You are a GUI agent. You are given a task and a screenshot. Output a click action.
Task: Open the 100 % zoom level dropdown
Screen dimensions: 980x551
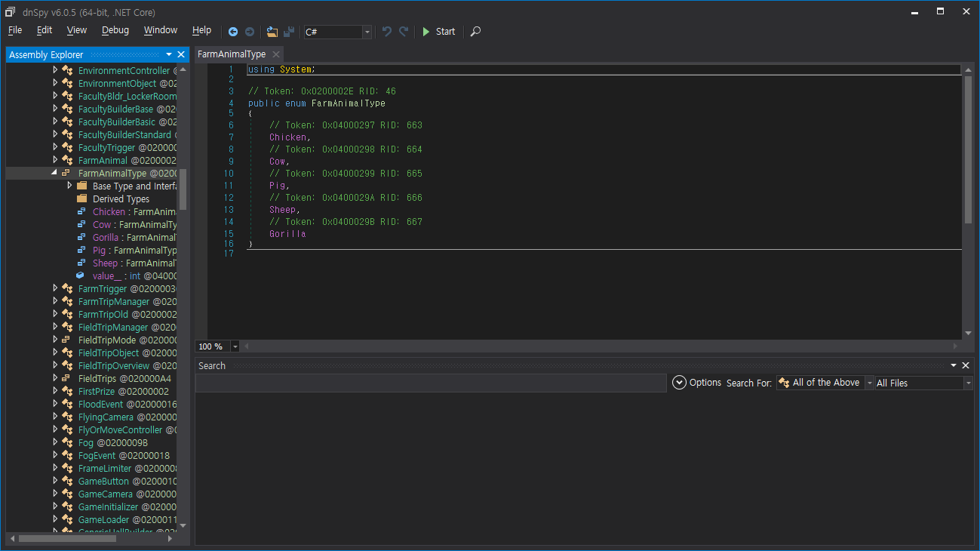click(x=235, y=346)
